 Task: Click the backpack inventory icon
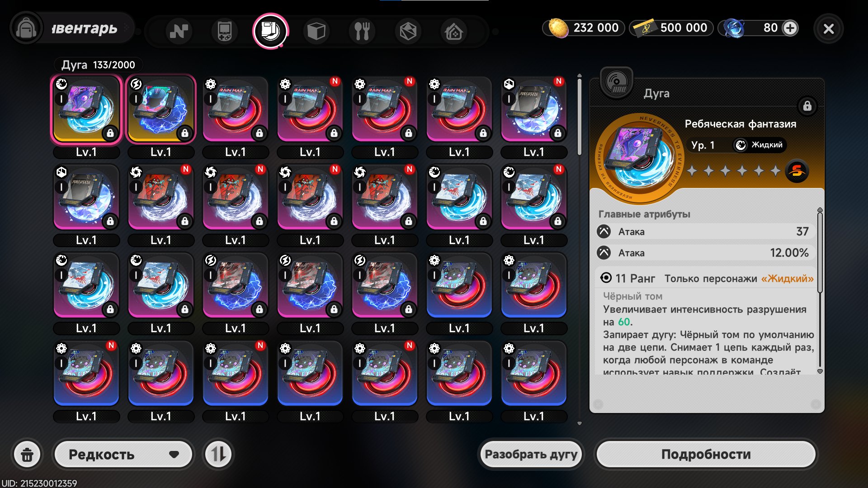click(26, 28)
